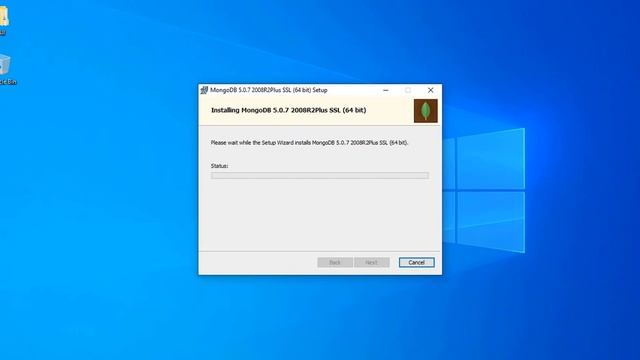This screenshot has height=360, width=640.
Task: Click the MongoDB leaf logo
Action: (x=425, y=111)
